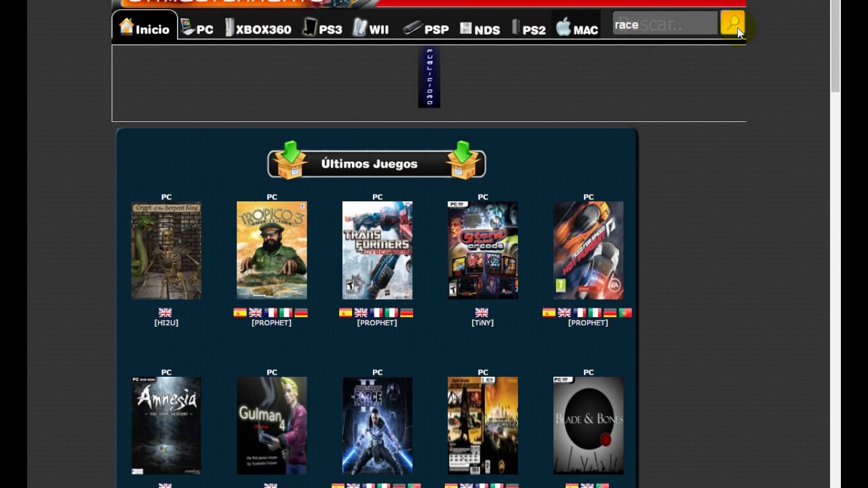868x488 pixels.
Task: Click the left green download arrow box icon
Action: [x=291, y=160]
